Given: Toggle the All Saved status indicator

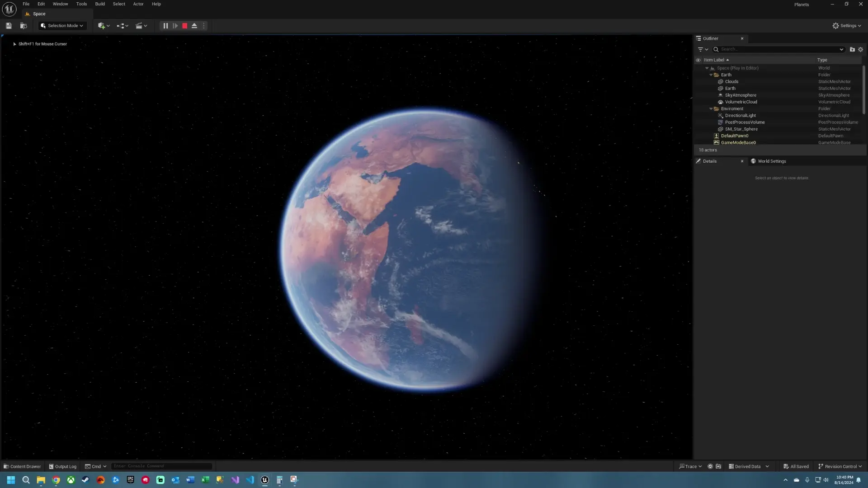Looking at the screenshot, I should point(795,466).
